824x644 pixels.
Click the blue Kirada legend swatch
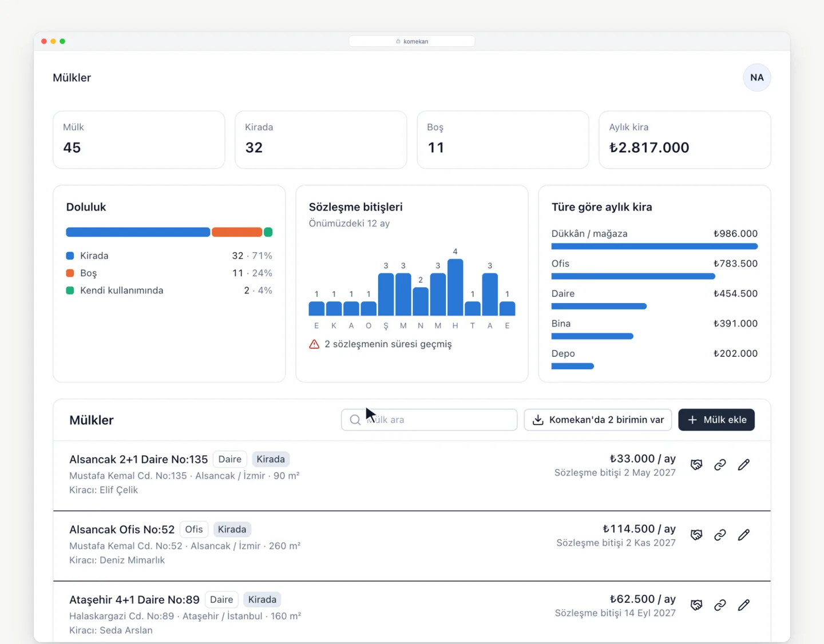coord(70,256)
